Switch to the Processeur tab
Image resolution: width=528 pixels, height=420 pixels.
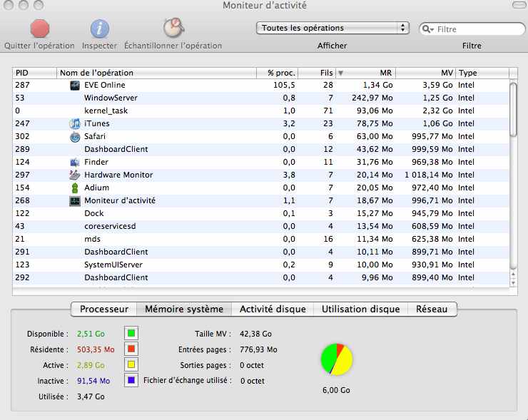[104, 309]
